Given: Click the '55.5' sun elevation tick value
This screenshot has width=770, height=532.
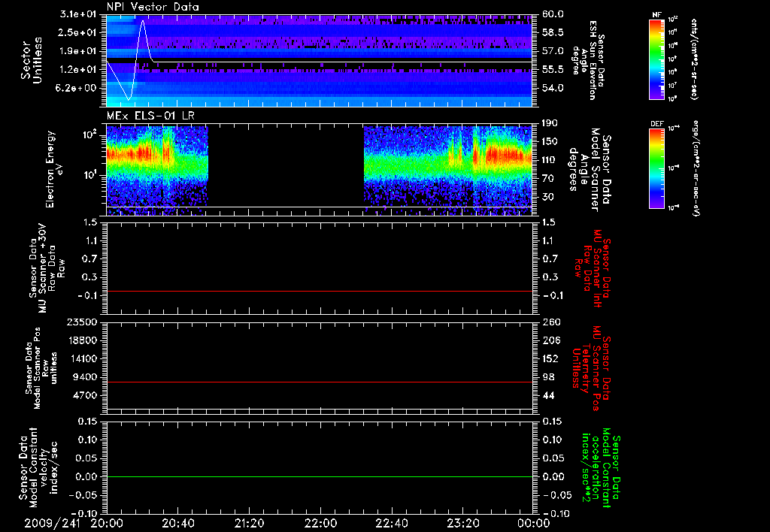Looking at the screenshot, I should pyautogui.click(x=553, y=70).
